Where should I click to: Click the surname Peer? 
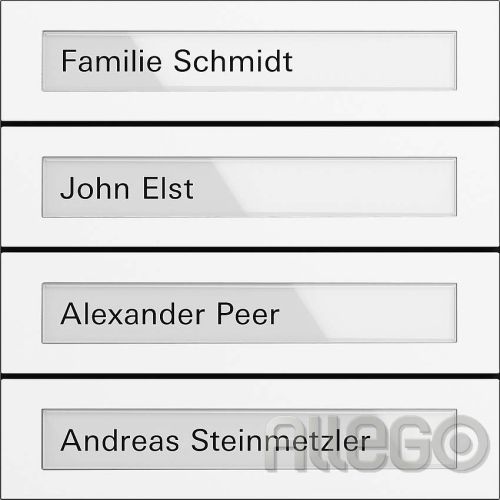[248, 314]
